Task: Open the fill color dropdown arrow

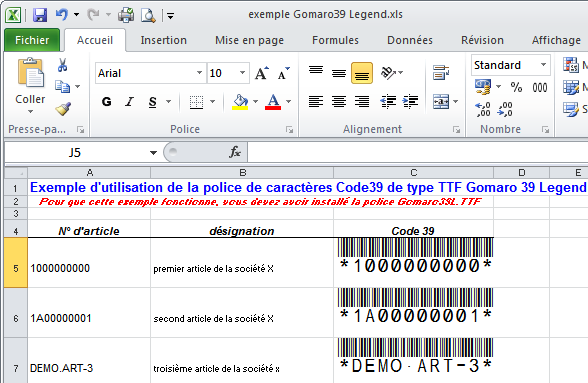Action: [x=256, y=102]
